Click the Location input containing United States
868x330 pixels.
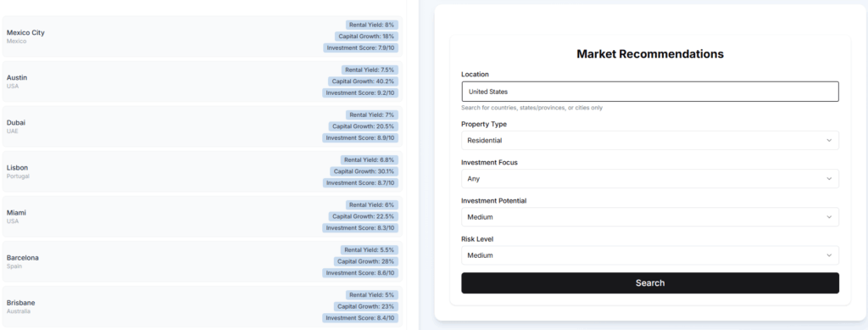pyautogui.click(x=650, y=92)
